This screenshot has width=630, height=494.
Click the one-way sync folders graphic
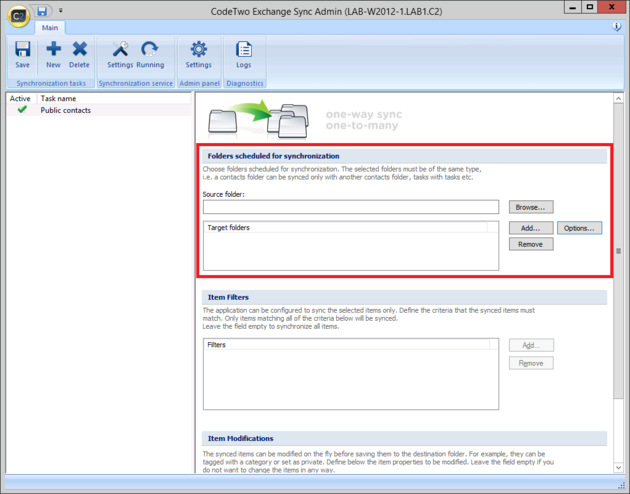tap(258, 119)
